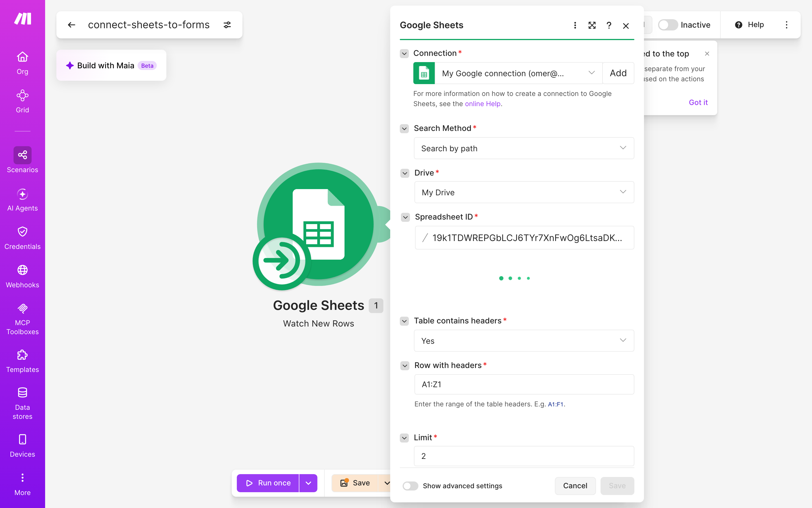This screenshot has height=508, width=812.
Task: Open Devices page
Action: click(x=23, y=446)
